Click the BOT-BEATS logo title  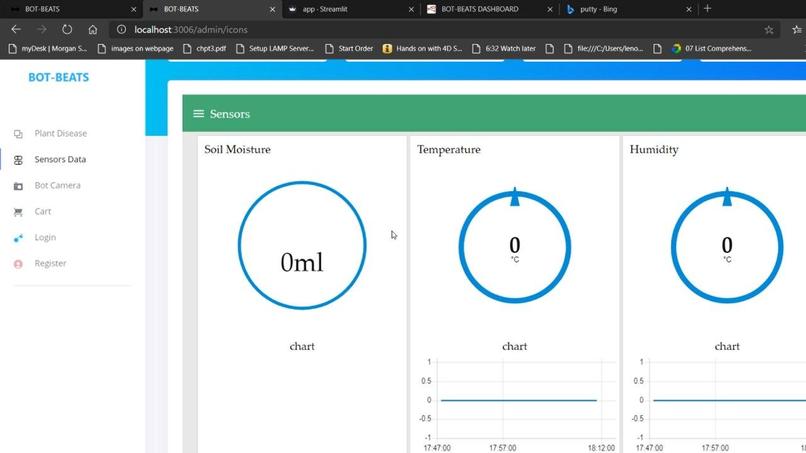pos(59,77)
